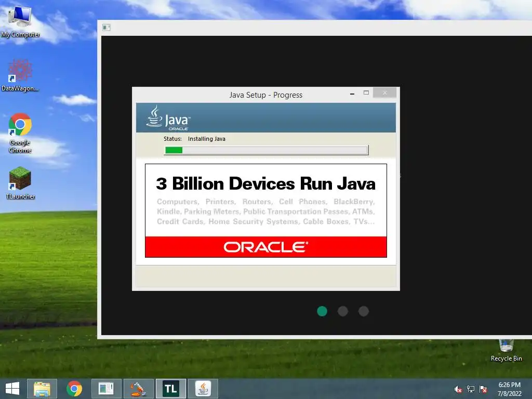Image resolution: width=532 pixels, height=399 pixels.
Task: Click the Java install progress bar
Action: click(x=266, y=150)
